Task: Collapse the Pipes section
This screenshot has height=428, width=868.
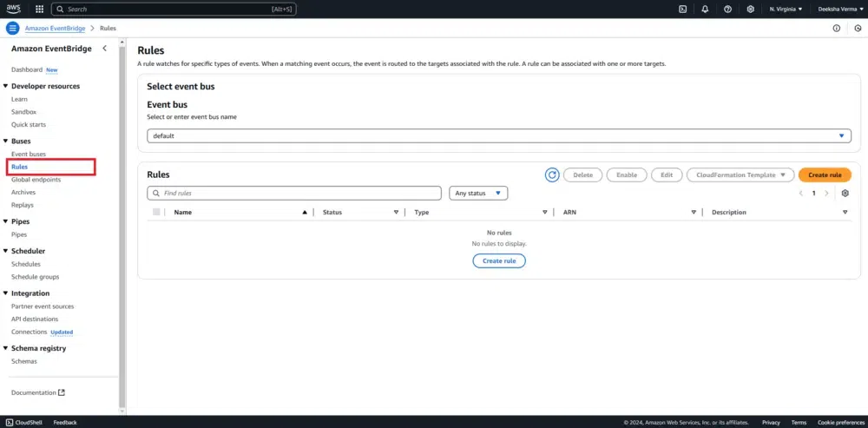Action: click(5, 221)
